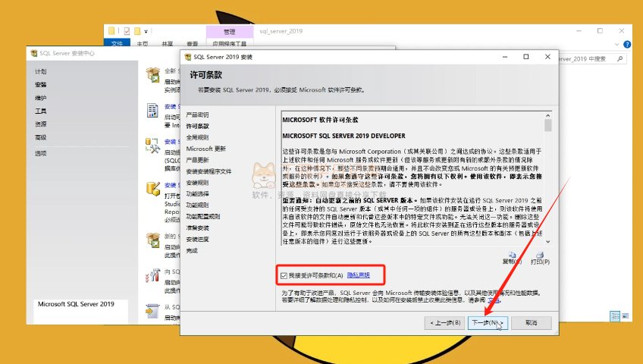Click the Print icon below the license text

pyautogui.click(x=540, y=255)
